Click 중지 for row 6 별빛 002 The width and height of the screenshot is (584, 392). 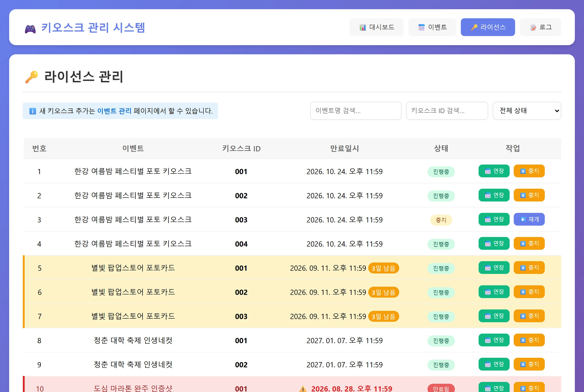529,292
